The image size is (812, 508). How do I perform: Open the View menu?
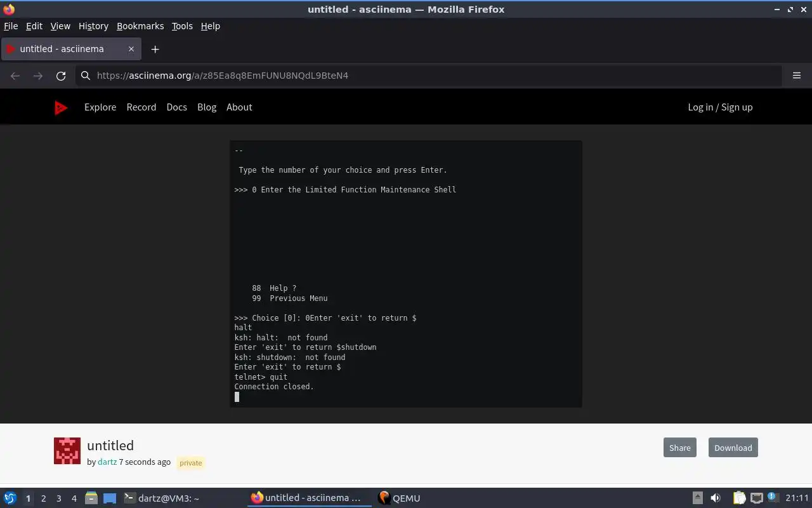[60, 26]
